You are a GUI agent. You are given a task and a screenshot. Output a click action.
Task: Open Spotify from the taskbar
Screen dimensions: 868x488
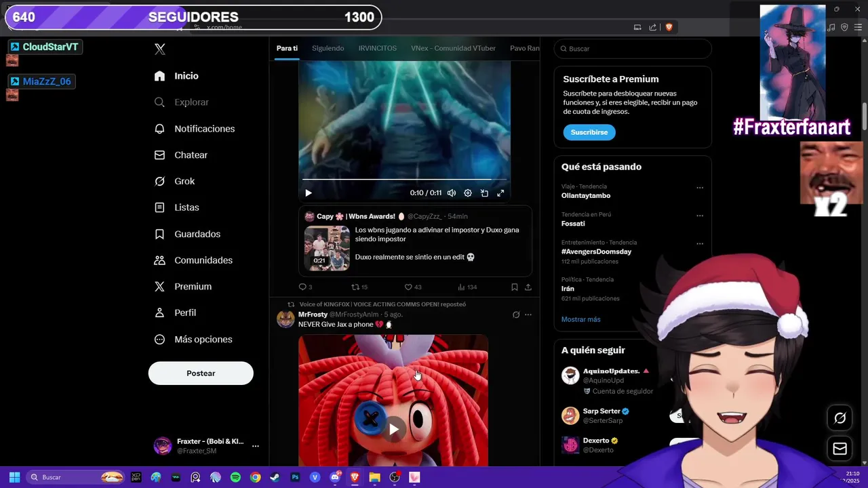[235, 477]
